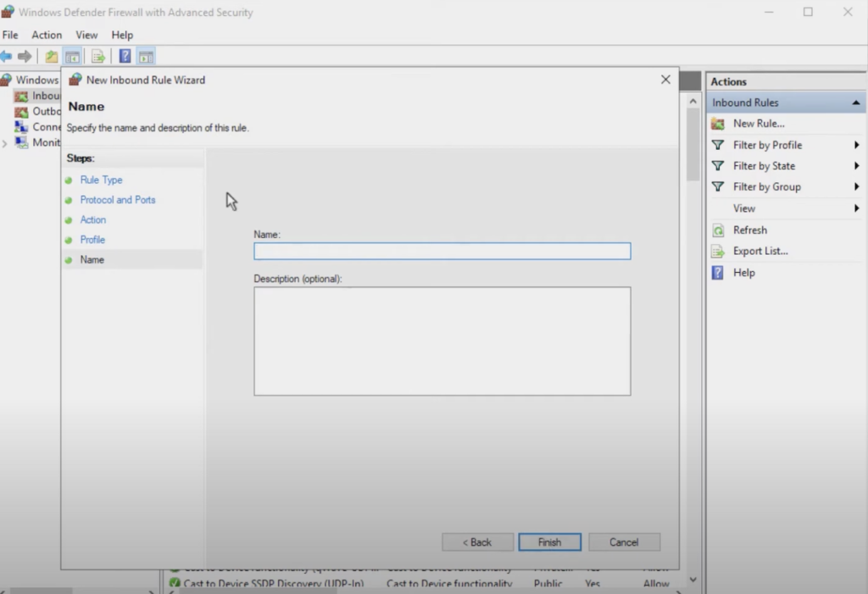Go to the Action step
This screenshot has height=594, width=868.
click(x=93, y=219)
